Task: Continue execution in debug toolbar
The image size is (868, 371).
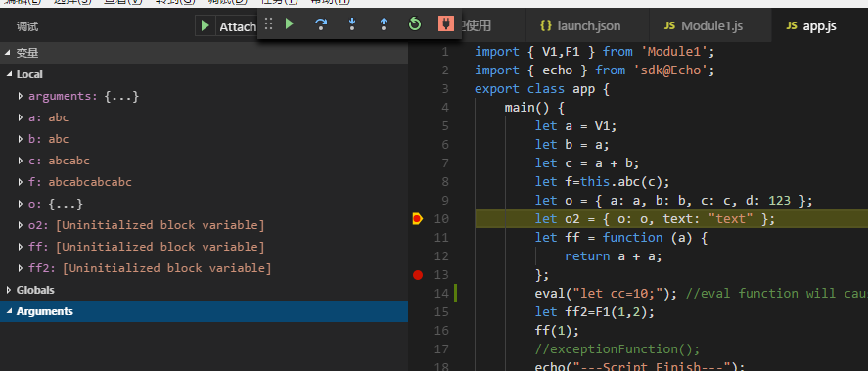Action: click(x=289, y=23)
